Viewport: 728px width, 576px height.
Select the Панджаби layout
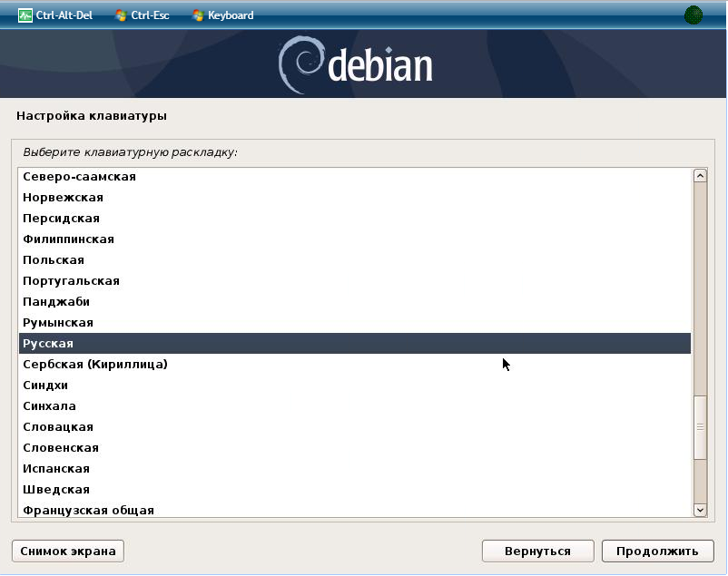coord(355,302)
